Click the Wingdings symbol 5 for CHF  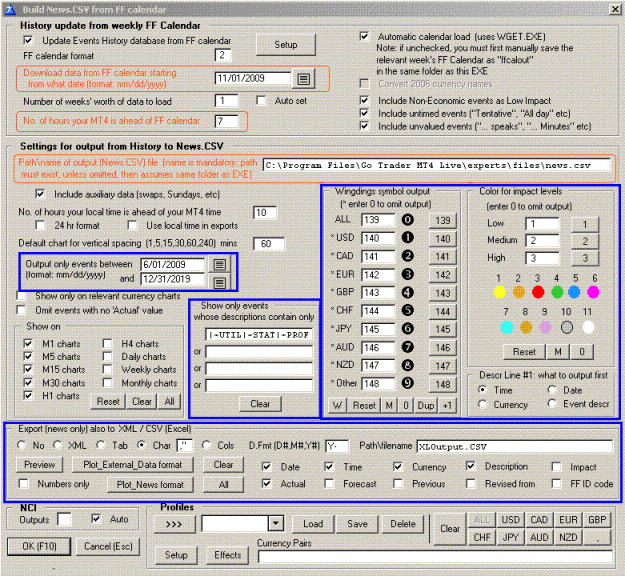pyautogui.click(x=407, y=310)
